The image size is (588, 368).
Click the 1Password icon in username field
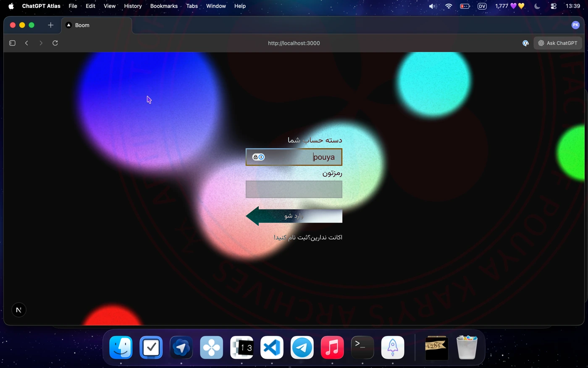pyautogui.click(x=258, y=157)
